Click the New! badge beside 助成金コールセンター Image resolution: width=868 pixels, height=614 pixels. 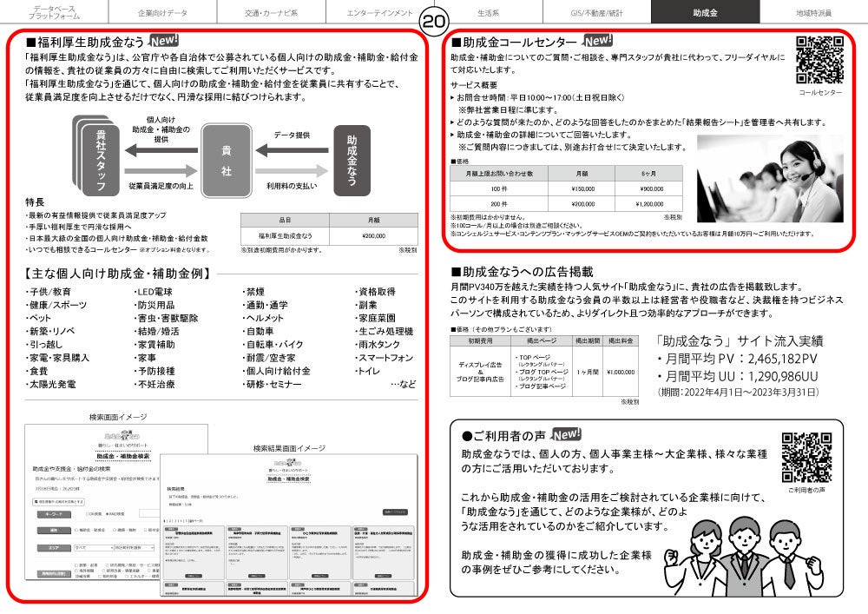598,41
